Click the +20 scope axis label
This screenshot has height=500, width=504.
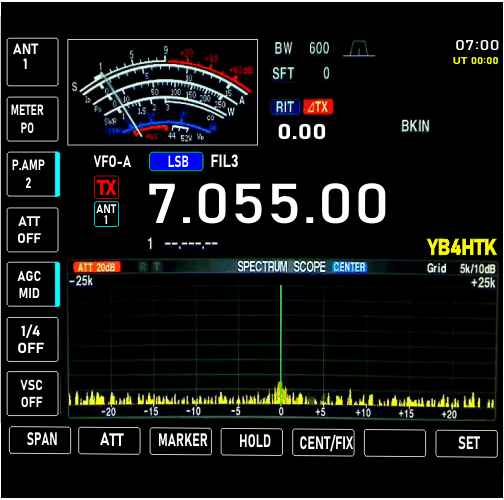[449, 414]
